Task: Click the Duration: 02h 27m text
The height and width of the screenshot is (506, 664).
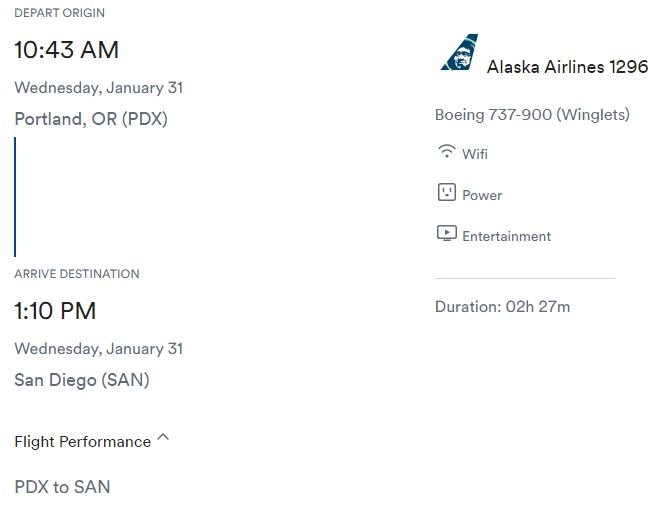Action: pyautogui.click(x=503, y=307)
